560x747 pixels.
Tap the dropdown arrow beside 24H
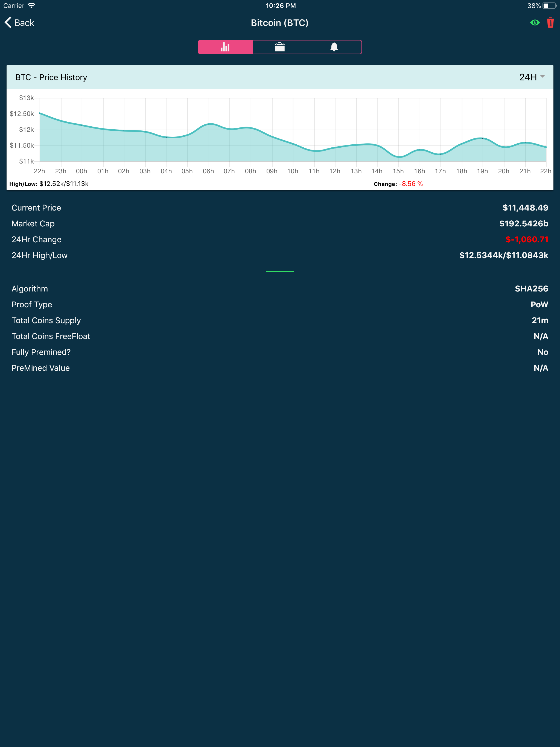[542, 76]
